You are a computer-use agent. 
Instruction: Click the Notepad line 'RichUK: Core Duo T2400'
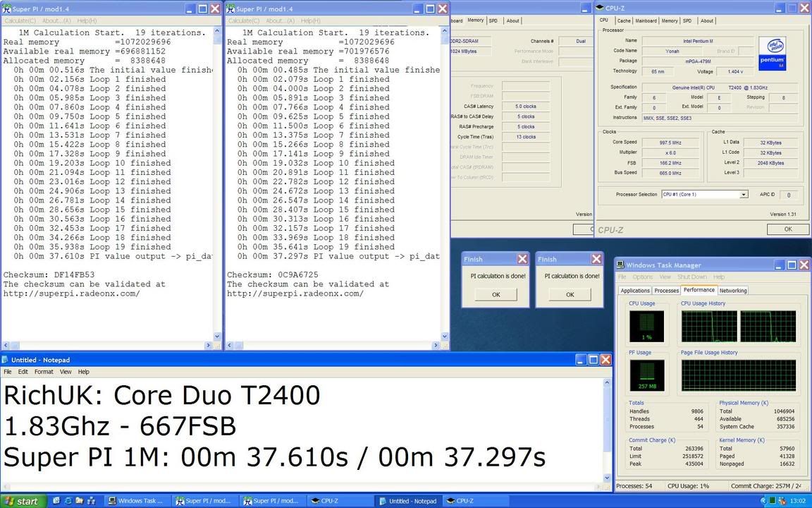161,395
